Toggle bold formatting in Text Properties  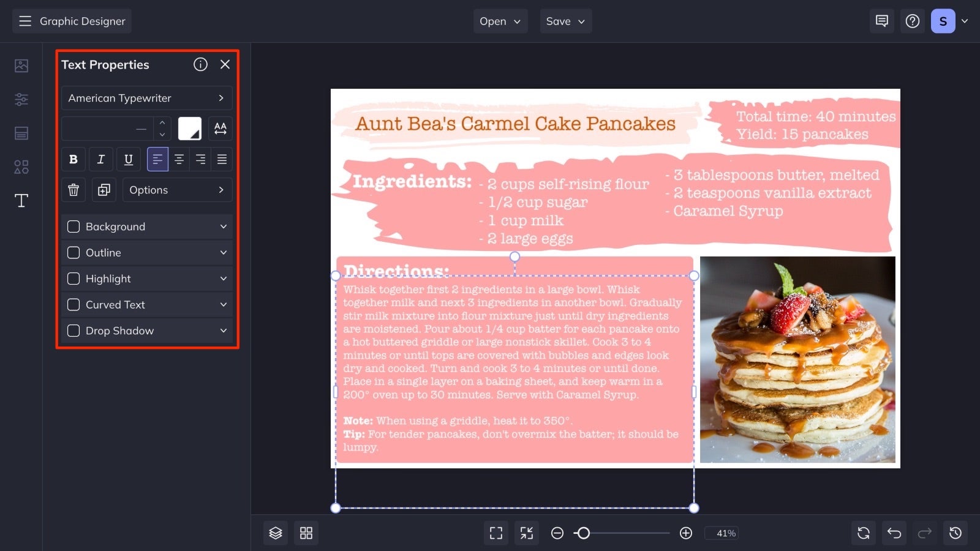click(x=73, y=159)
